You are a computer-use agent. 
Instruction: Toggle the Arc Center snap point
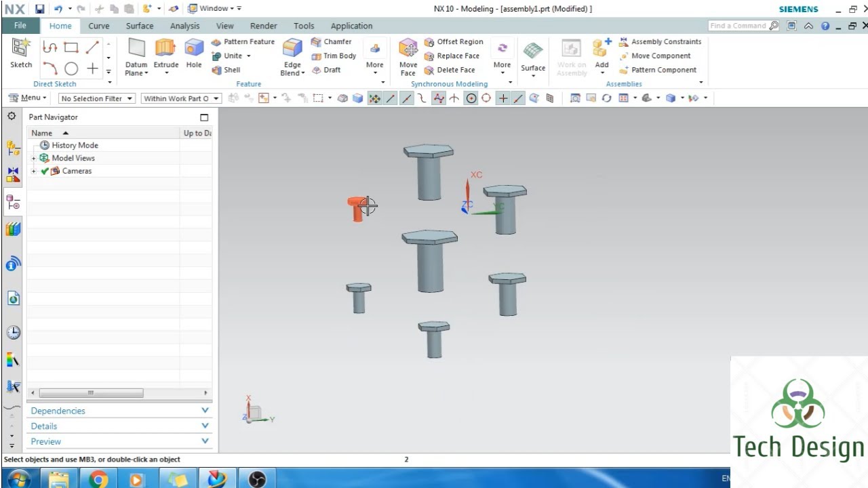click(471, 98)
